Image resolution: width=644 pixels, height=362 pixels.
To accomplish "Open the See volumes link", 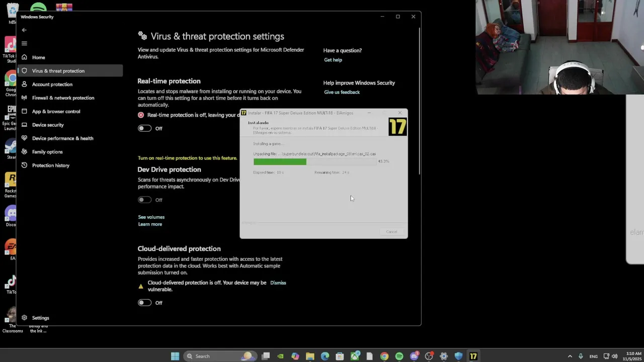I will tap(151, 217).
